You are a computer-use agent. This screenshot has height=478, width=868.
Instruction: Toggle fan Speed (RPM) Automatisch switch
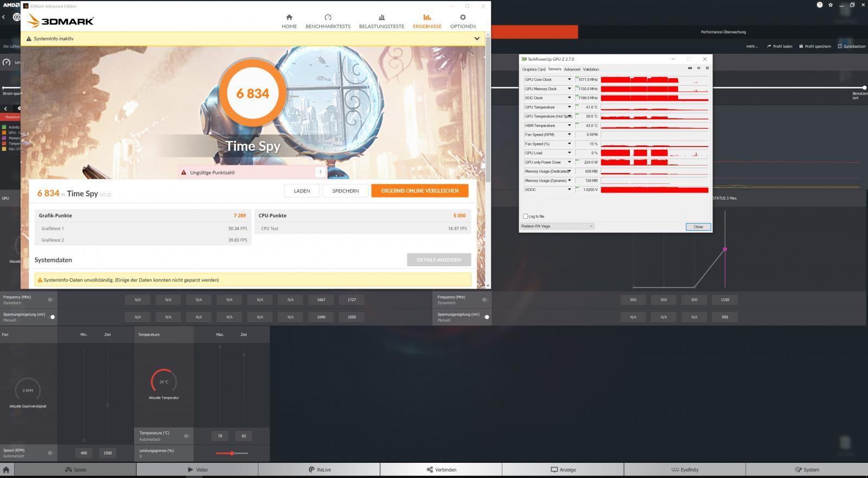(x=50, y=452)
